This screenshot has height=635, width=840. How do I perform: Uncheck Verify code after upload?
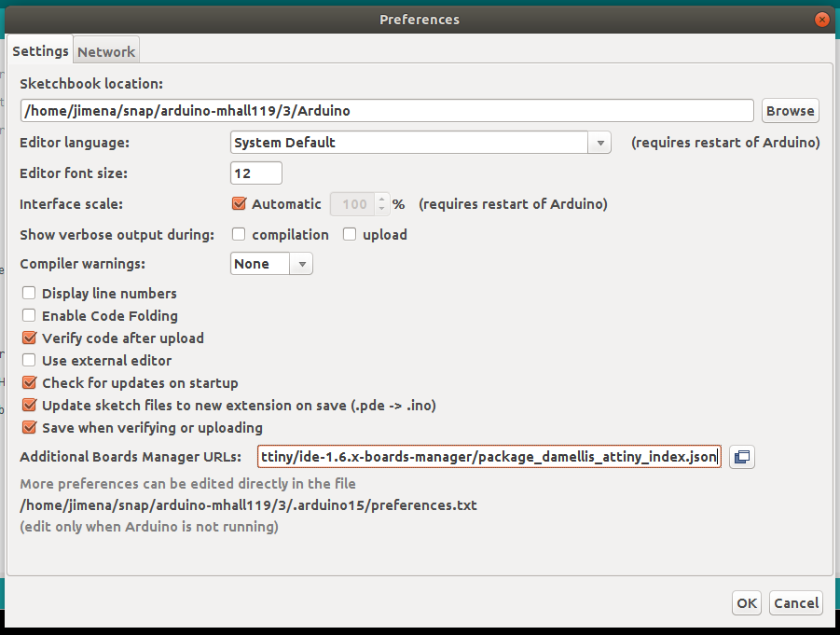(x=29, y=338)
